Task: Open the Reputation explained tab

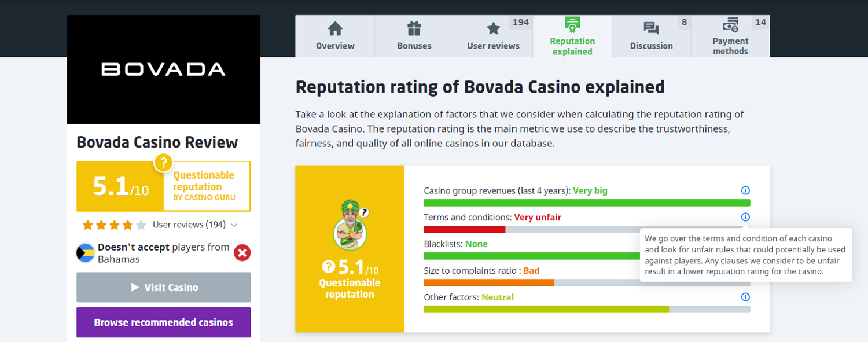Action: coord(572,46)
